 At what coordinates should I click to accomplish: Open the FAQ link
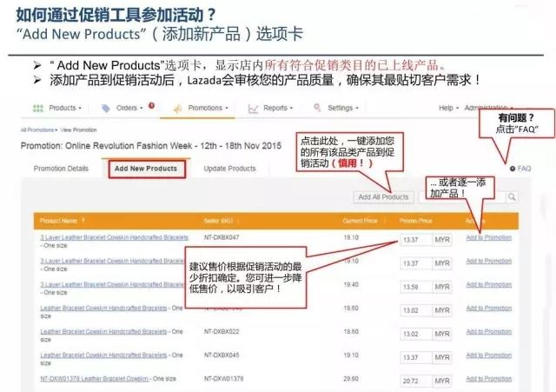(524, 169)
